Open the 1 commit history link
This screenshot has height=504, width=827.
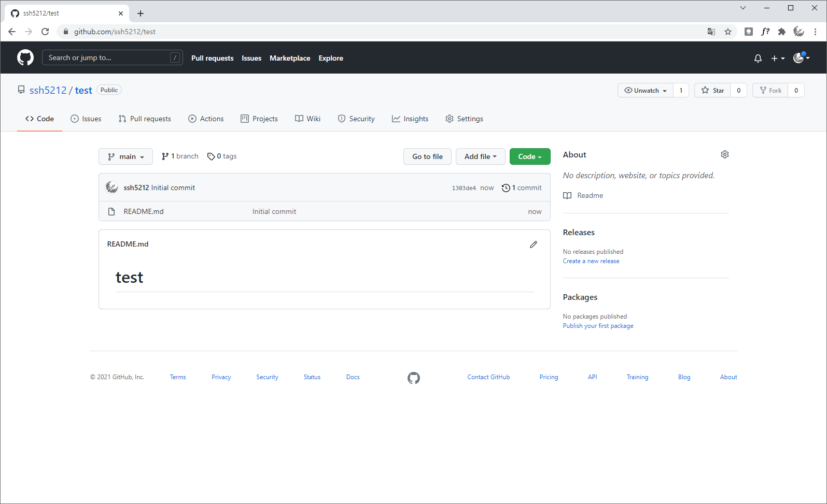522,188
